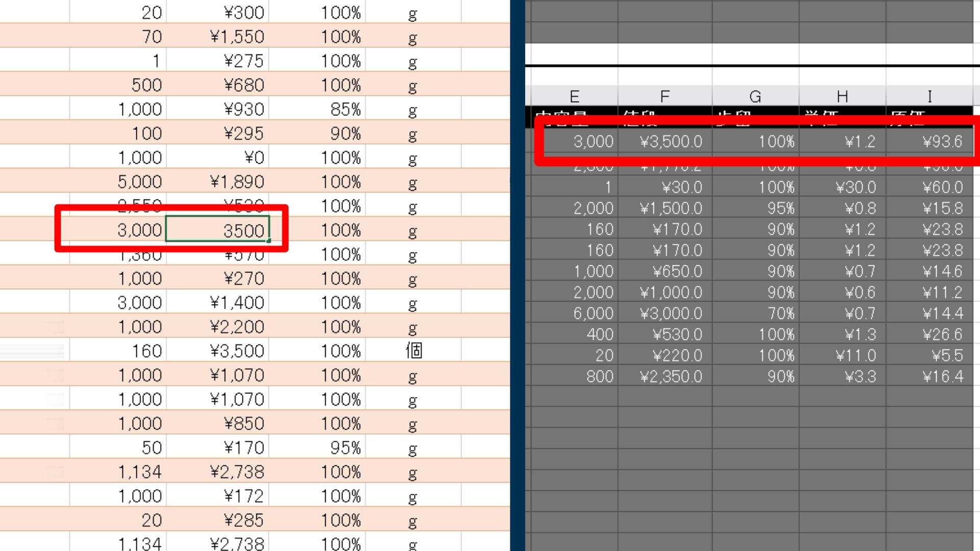Select the ¥60.0 cell in column I
Image resolution: width=980 pixels, height=551 pixels.
929,187
